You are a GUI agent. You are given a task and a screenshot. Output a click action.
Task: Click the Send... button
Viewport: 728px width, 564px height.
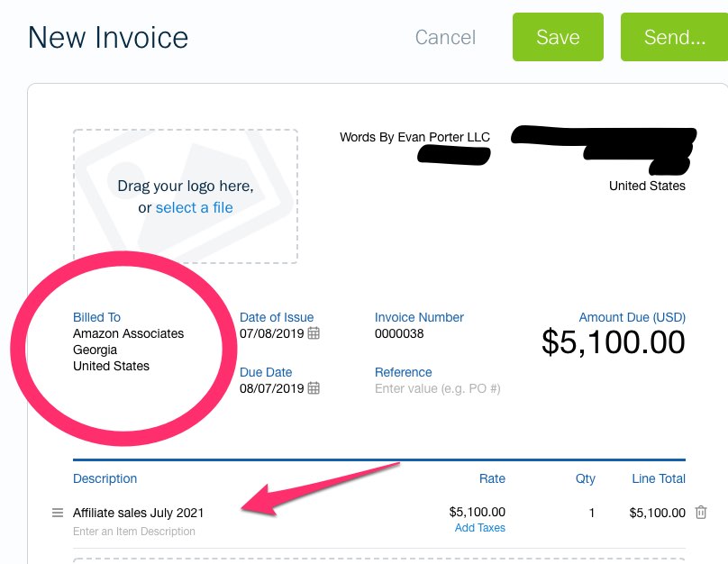click(674, 37)
